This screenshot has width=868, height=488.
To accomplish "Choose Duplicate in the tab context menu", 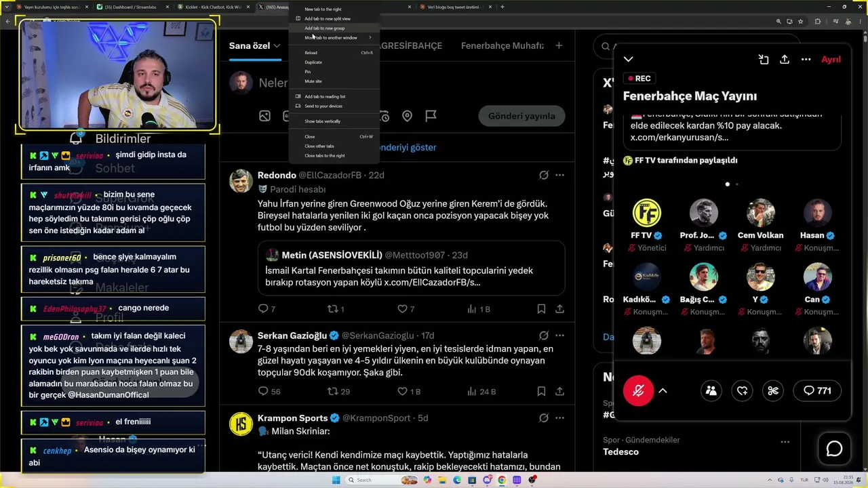I will pyautogui.click(x=333, y=62).
